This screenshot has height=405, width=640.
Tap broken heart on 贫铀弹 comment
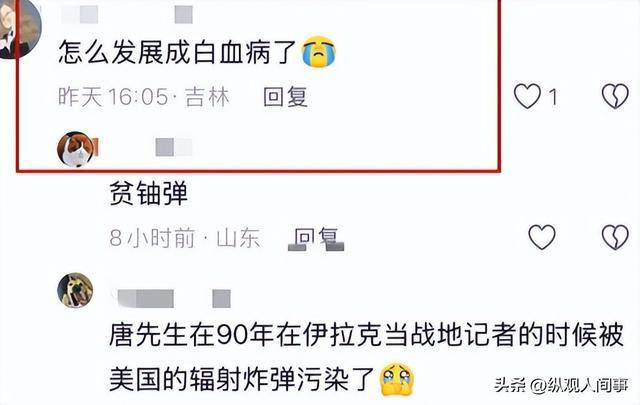tap(615, 236)
